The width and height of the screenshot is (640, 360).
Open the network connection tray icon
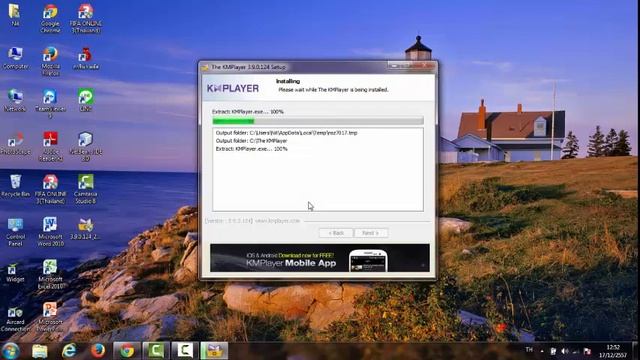[x=576, y=351]
